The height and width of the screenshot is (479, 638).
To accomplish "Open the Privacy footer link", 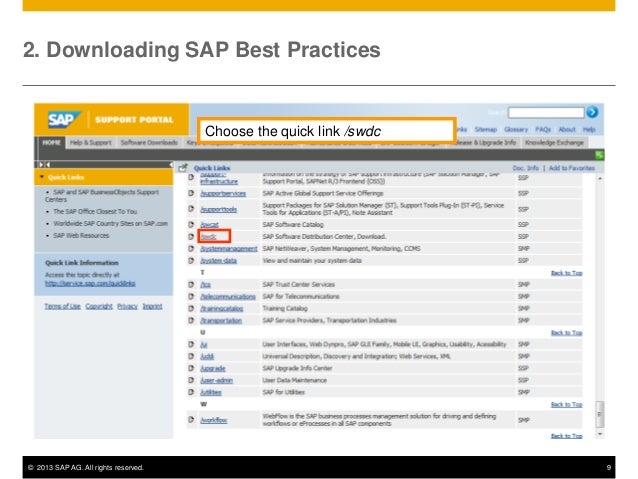I will 127,306.
